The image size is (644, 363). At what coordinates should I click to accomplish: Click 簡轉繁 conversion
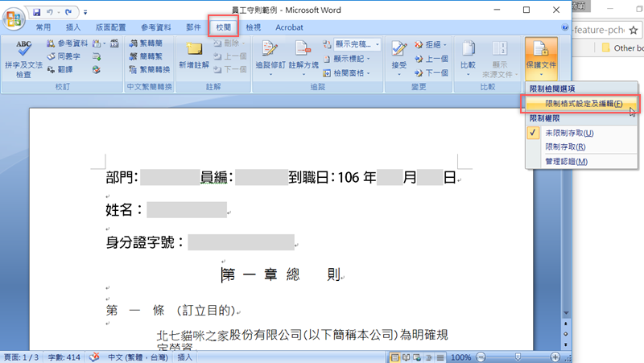pos(147,56)
